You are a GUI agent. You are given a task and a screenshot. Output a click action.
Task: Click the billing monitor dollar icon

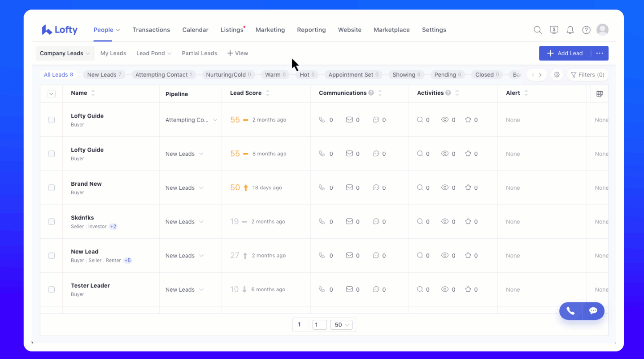coord(554,30)
